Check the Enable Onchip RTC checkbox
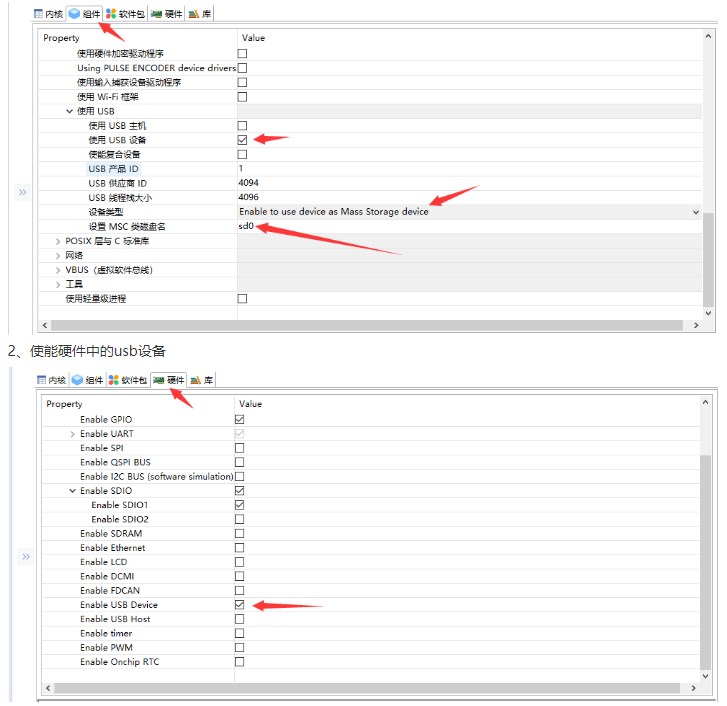The height and width of the screenshot is (706, 727). [x=239, y=662]
